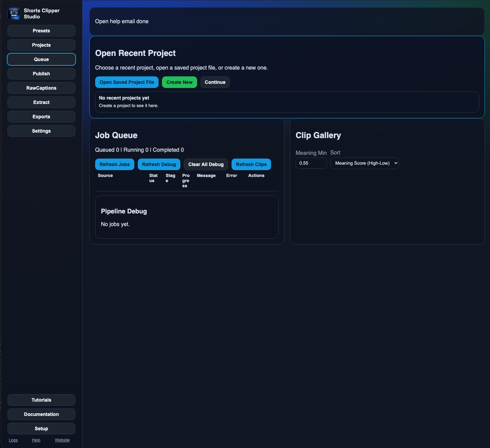Viewport: 490px width, 448px height.
Task: Open the Tutorials page
Action: tap(41, 400)
